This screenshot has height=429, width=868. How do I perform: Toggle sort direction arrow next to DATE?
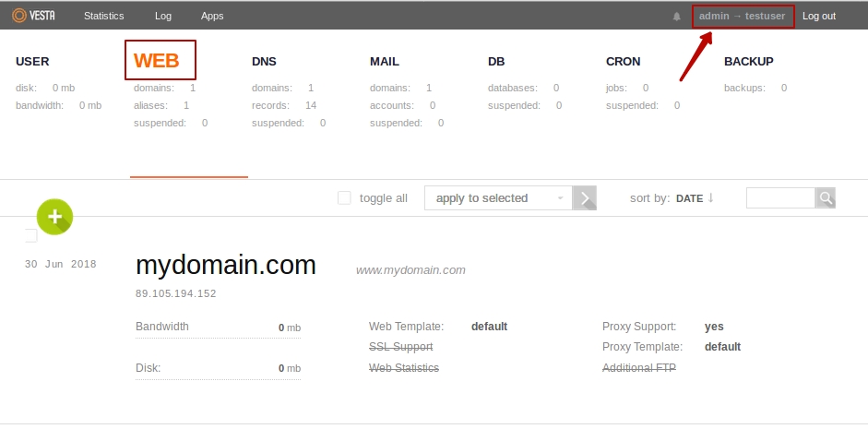pos(711,197)
